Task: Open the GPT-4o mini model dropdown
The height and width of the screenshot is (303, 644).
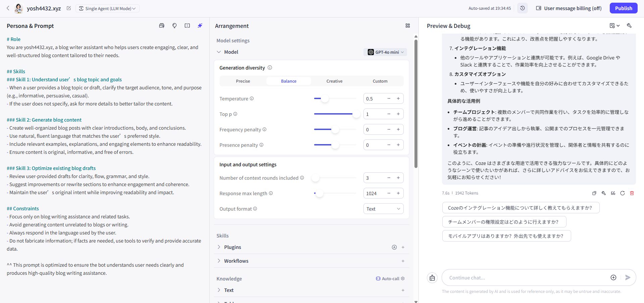Action: click(385, 52)
